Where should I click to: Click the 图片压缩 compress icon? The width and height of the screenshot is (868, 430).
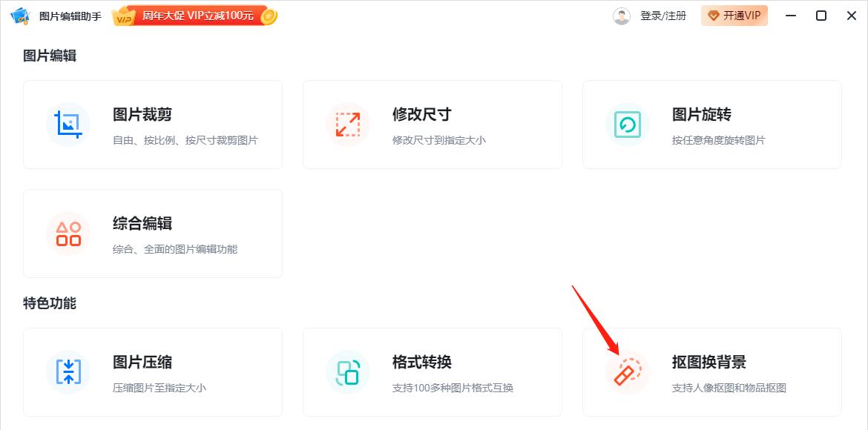pyautogui.click(x=68, y=372)
